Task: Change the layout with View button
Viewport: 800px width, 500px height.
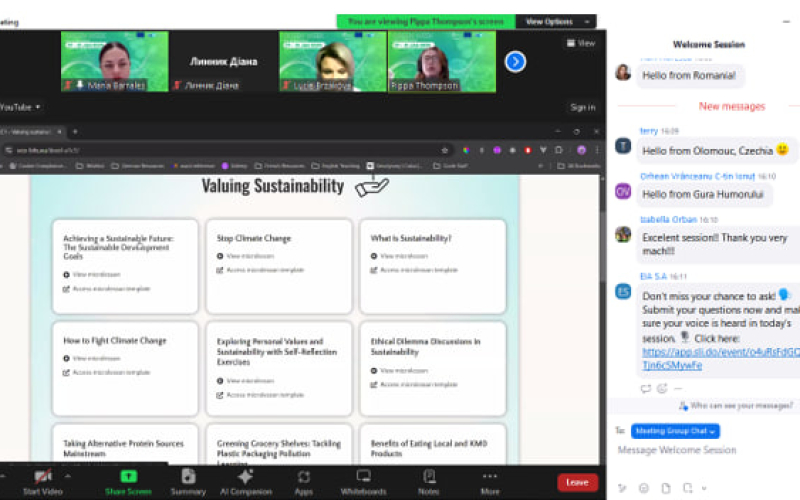Action: (x=581, y=43)
